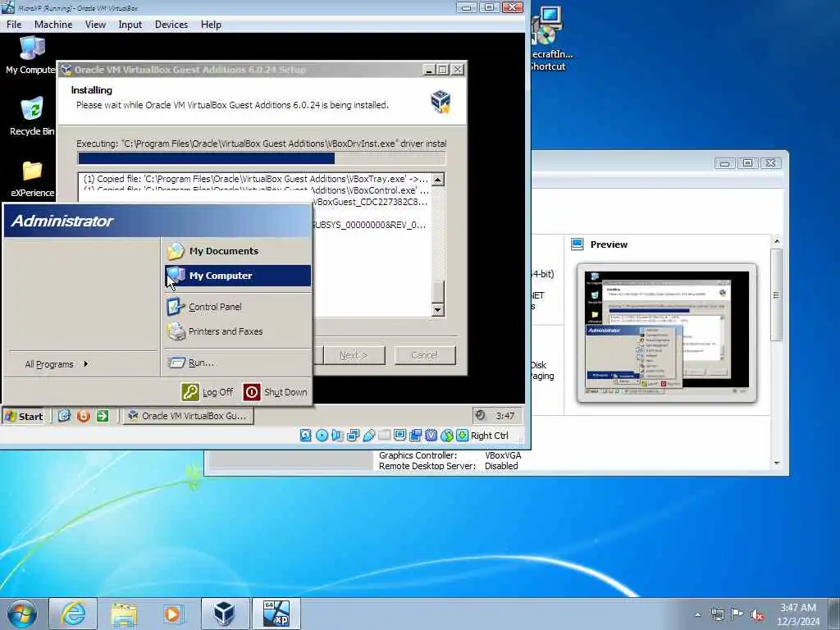Viewport: 840px width, 630px height.
Task: Expand All Programs in the Start menu
Action: [57, 364]
